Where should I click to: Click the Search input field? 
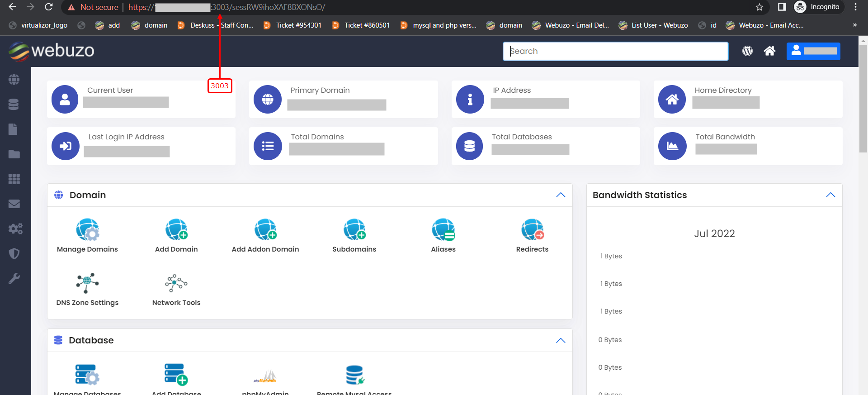point(615,51)
